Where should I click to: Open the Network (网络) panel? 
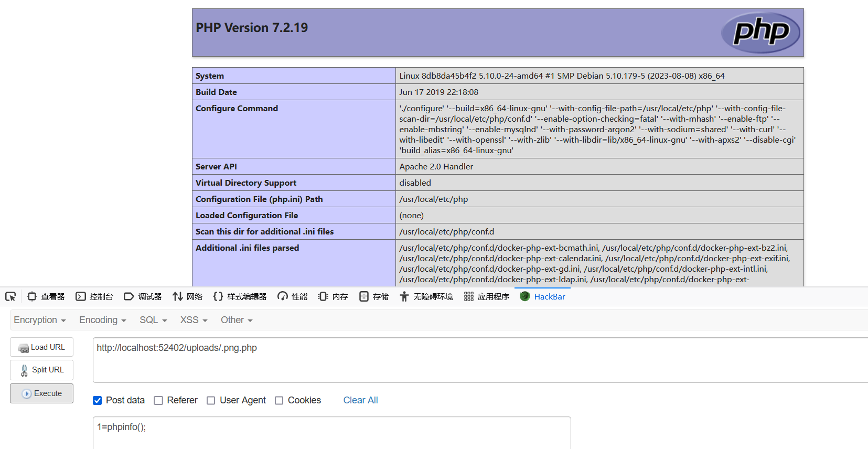pyautogui.click(x=188, y=296)
